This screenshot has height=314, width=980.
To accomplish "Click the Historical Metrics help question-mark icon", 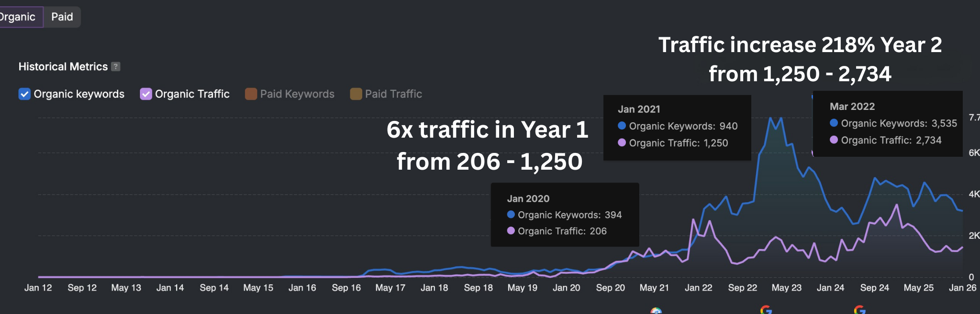I will click(116, 67).
